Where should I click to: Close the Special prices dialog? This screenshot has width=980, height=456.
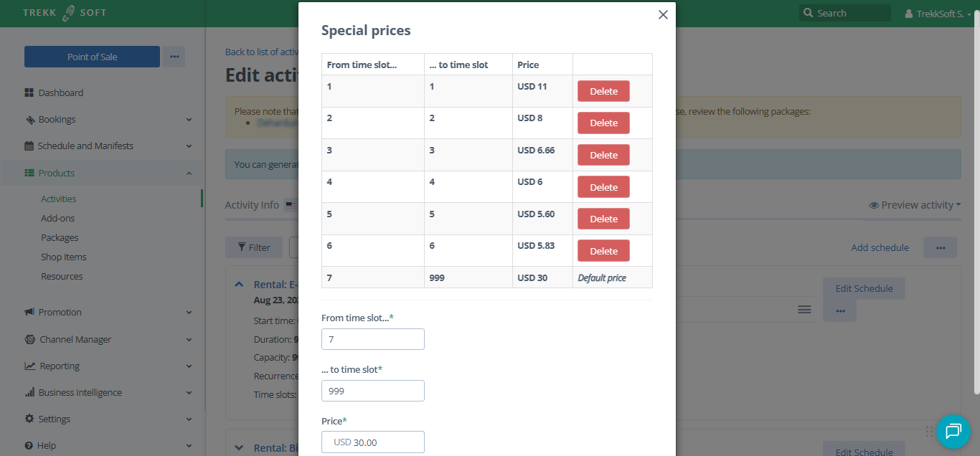663,15
